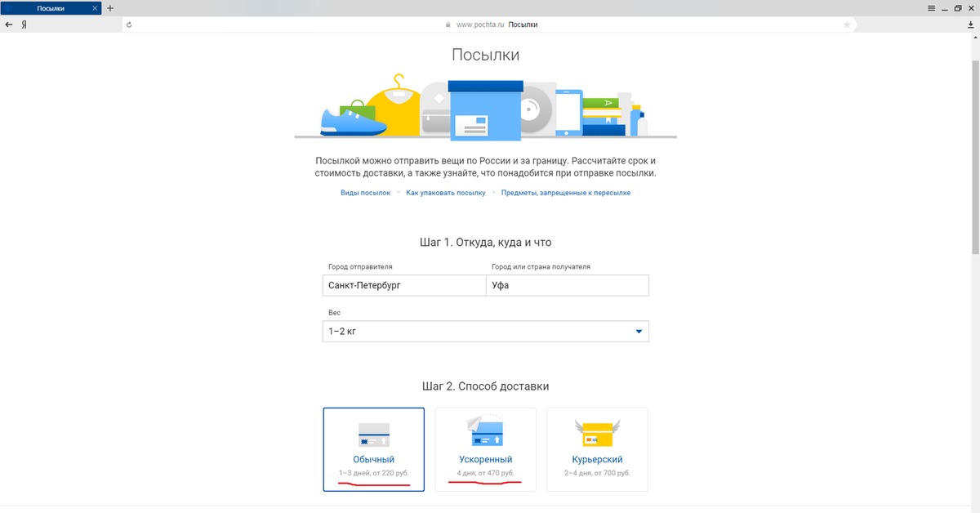Switch to the Посылки browser tab
The width and height of the screenshot is (980, 513).
coord(51,8)
